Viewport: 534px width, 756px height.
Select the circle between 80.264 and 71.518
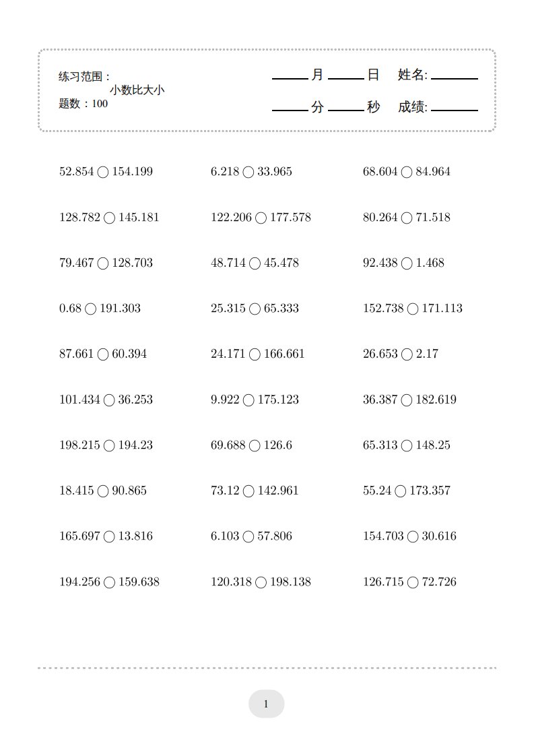[x=407, y=218]
